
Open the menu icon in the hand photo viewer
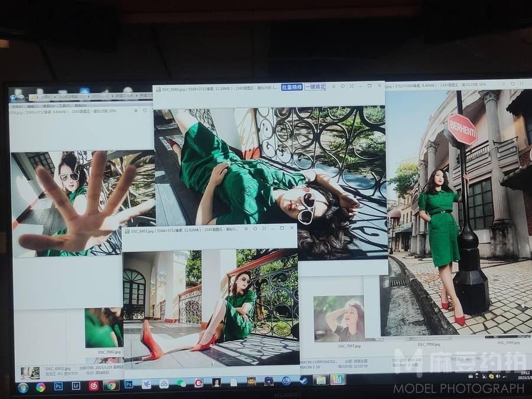pos(136,111)
